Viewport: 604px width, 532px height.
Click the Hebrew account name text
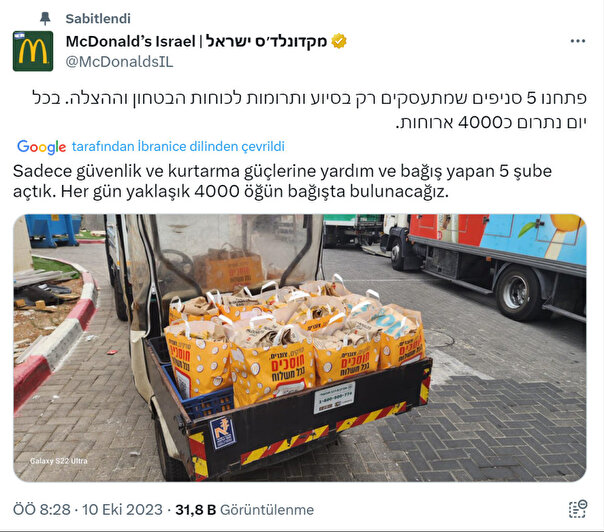pyautogui.click(x=267, y=41)
